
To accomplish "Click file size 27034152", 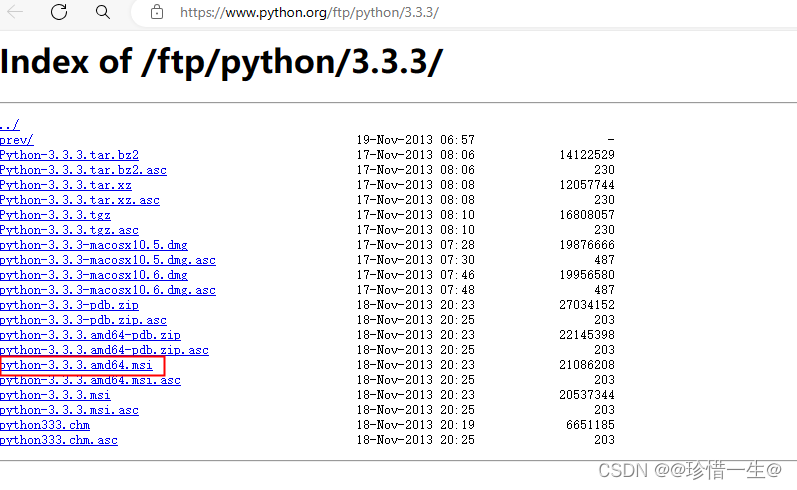I will pos(587,305).
